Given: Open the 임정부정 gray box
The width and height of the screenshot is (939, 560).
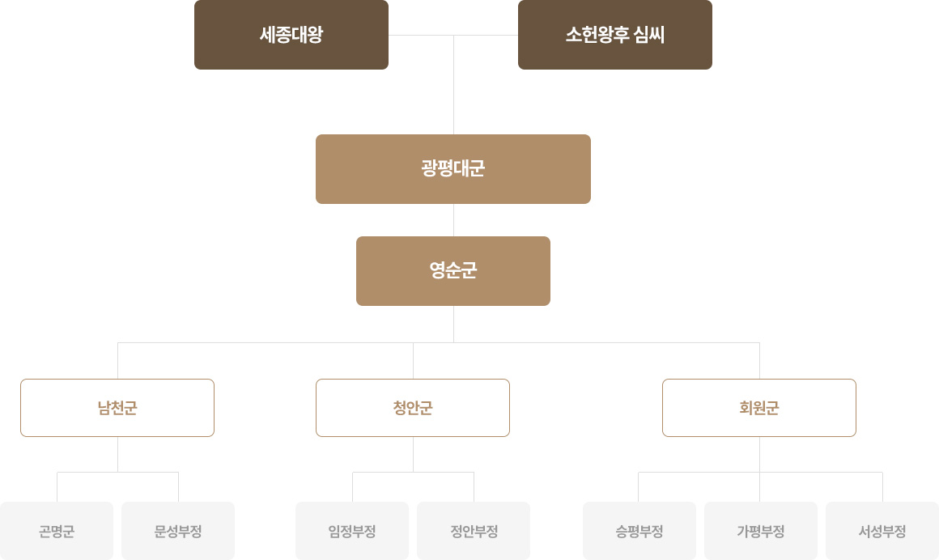Looking at the screenshot, I should pos(352,531).
